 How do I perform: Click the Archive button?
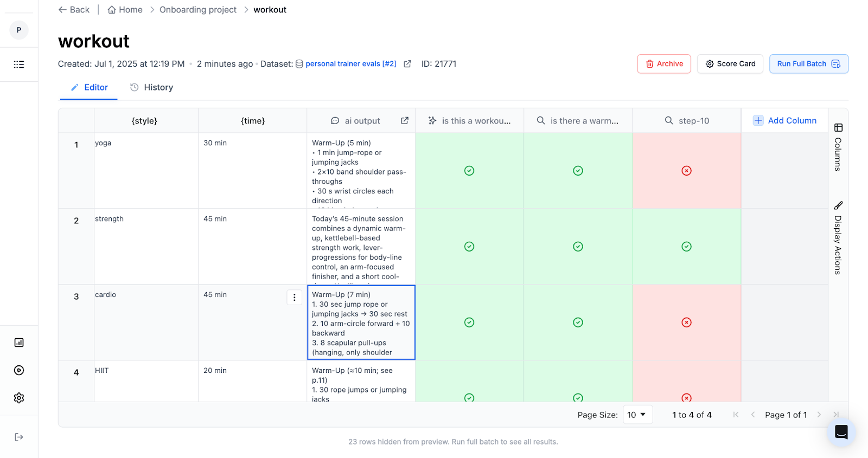(664, 64)
